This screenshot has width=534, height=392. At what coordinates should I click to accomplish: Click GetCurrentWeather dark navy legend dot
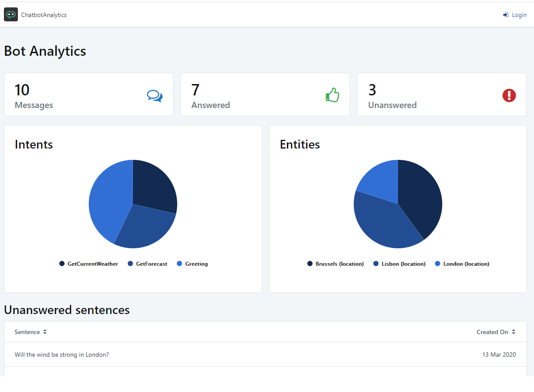click(62, 264)
